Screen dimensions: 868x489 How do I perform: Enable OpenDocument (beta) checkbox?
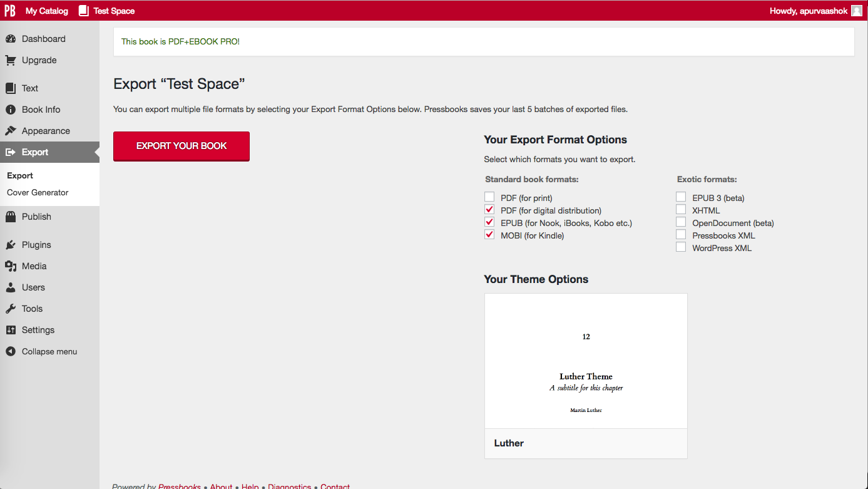[x=681, y=222]
